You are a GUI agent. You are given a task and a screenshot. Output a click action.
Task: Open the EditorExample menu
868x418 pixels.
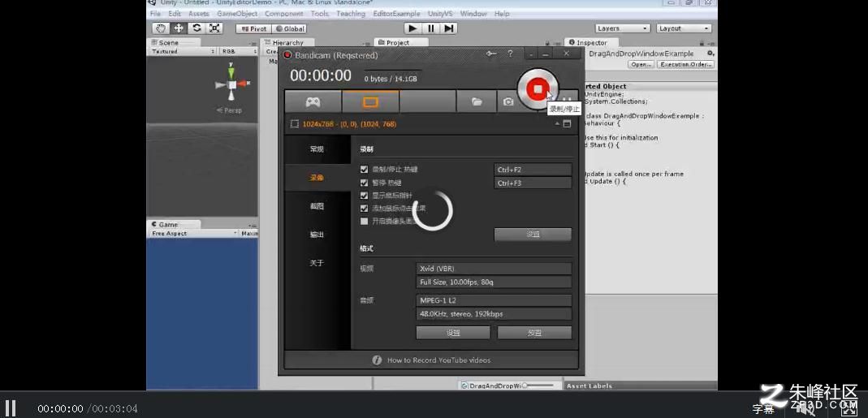click(x=396, y=13)
